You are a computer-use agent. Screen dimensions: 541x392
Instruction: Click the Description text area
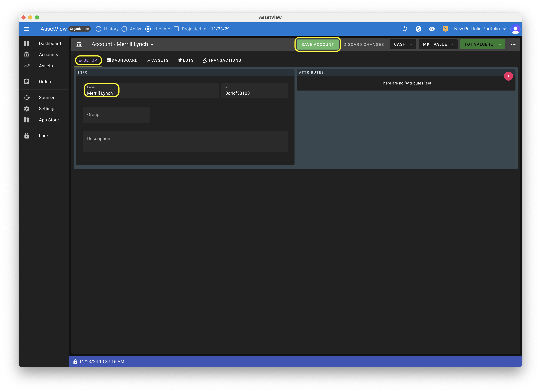tap(185, 141)
